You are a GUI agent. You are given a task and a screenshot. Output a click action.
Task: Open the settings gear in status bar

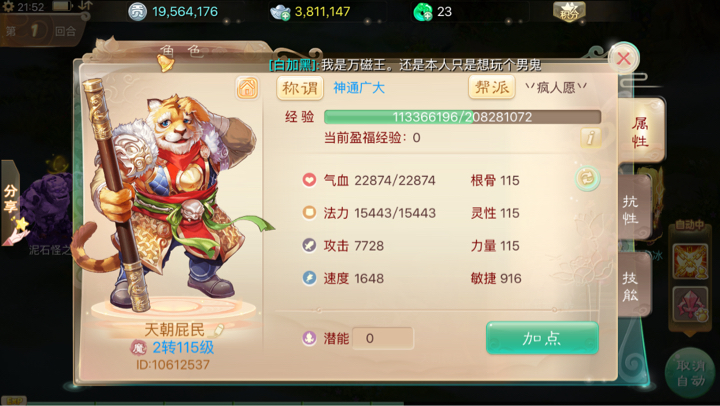point(8,7)
